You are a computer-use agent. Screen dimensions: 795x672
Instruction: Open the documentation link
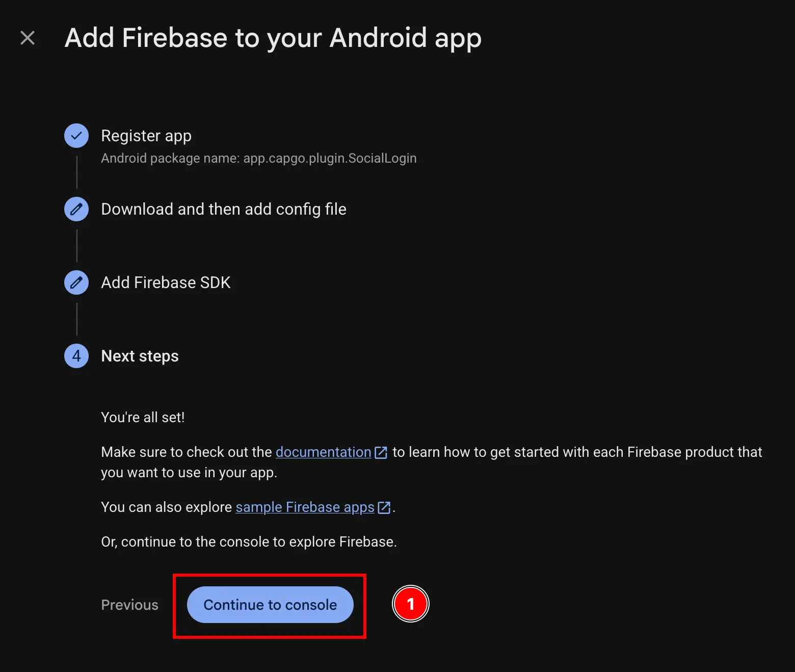(323, 452)
